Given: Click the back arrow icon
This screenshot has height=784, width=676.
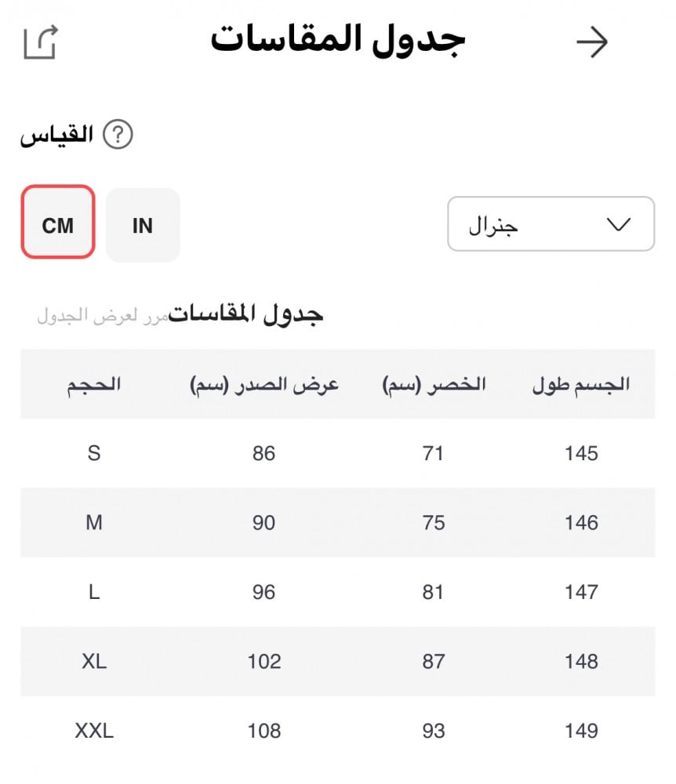Looking at the screenshot, I should point(592,42).
